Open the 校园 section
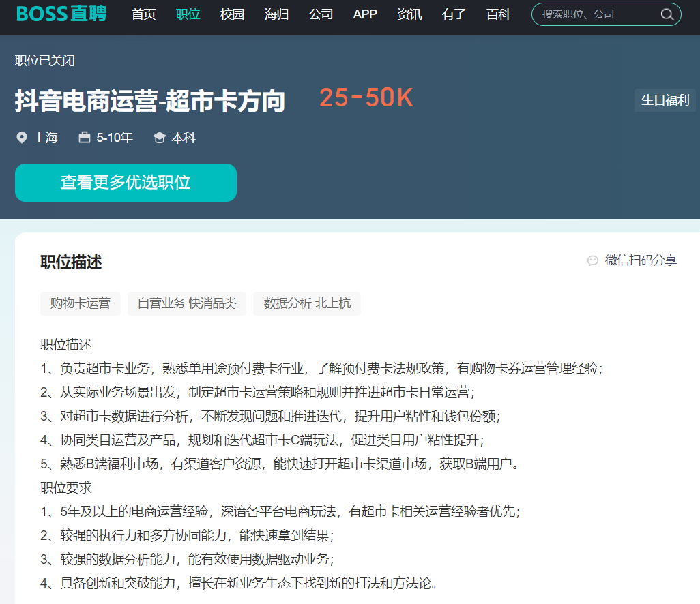The width and height of the screenshot is (700, 604). [x=232, y=14]
